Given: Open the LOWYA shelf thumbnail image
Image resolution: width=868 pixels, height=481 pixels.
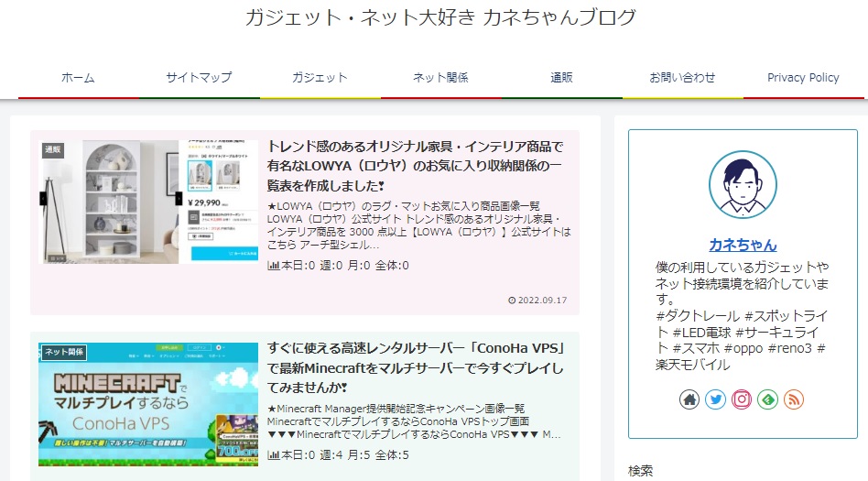Looking at the screenshot, I should [148, 202].
